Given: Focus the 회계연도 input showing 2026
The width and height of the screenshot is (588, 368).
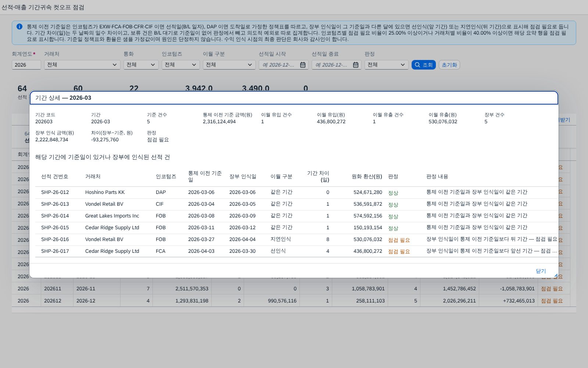Looking at the screenshot, I should click(x=26, y=65).
